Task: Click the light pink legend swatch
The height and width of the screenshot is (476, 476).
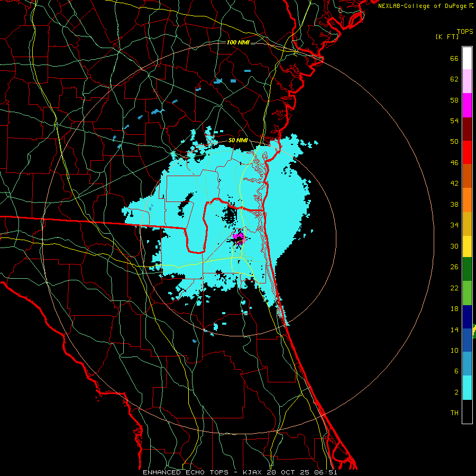Action: 467,81
